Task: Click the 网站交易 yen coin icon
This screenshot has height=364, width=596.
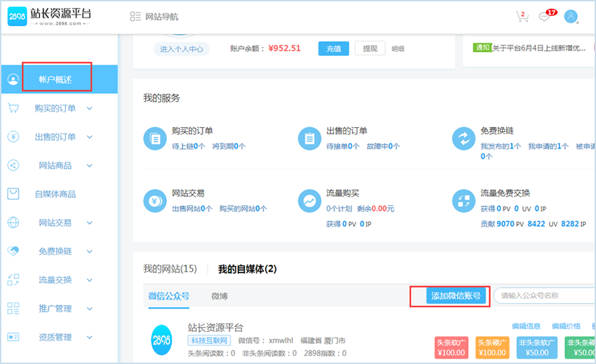Action: pyautogui.click(x=155, y=201)
